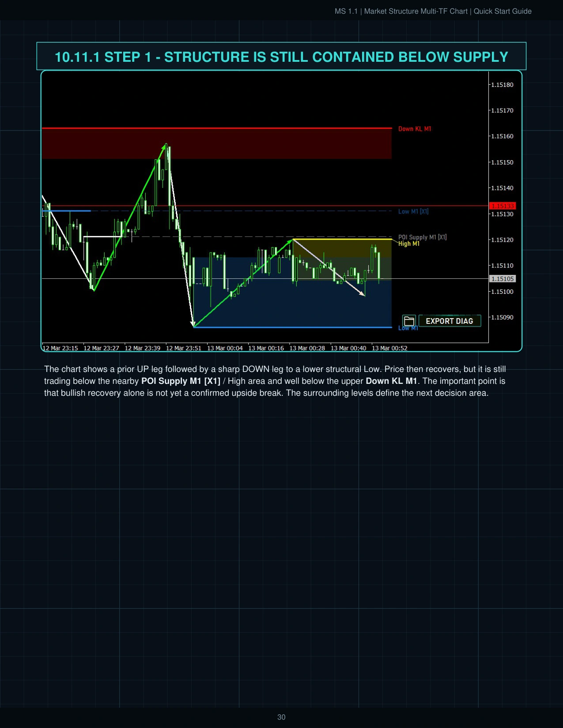The image size is (563, 728).
Task: Click the 1.15150 price scale value
Action: (503, 162)
